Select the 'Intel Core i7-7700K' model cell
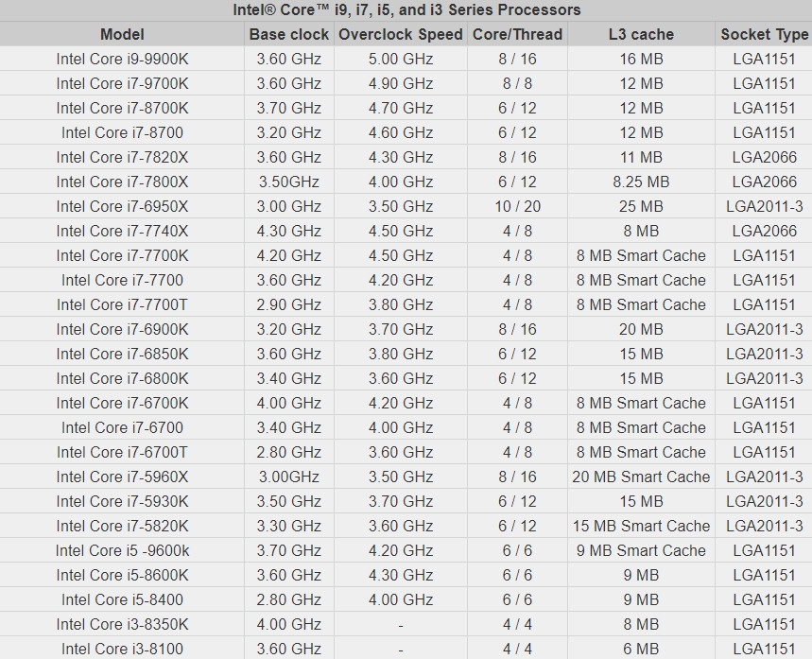 click(122, 256)
